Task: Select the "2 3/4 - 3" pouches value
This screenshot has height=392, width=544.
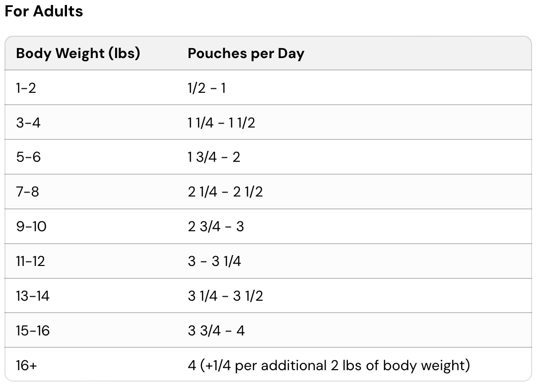Action: tap(216, 227)
